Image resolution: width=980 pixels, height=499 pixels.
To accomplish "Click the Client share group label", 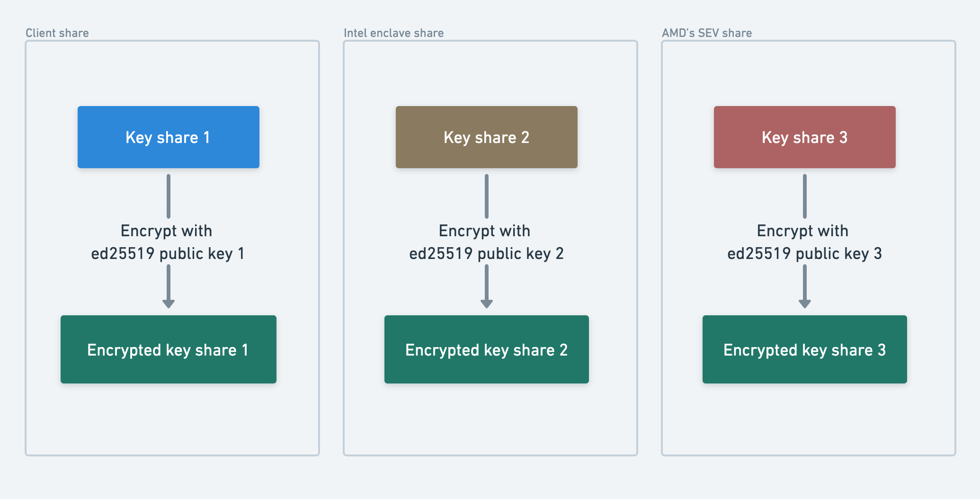I will click(x=57, y=33).
